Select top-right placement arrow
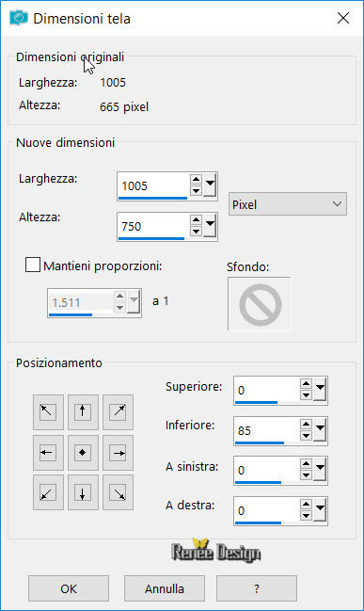This screenshot has width=364, height=611. click(118, 411)
